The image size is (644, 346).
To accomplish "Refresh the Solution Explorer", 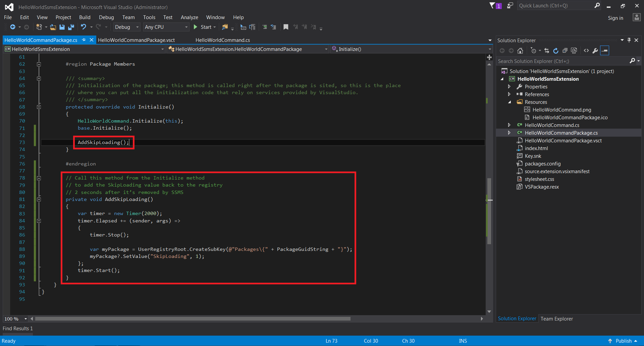I will [x=556, y=51].
